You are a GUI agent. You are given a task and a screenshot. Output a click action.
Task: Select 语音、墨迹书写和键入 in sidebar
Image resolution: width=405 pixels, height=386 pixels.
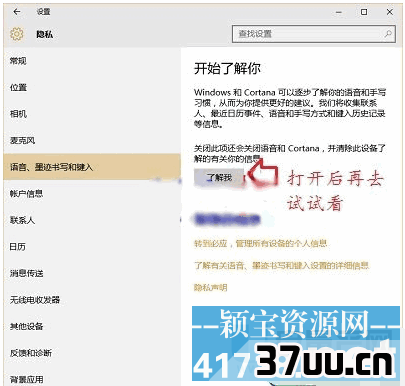point(92,167)
